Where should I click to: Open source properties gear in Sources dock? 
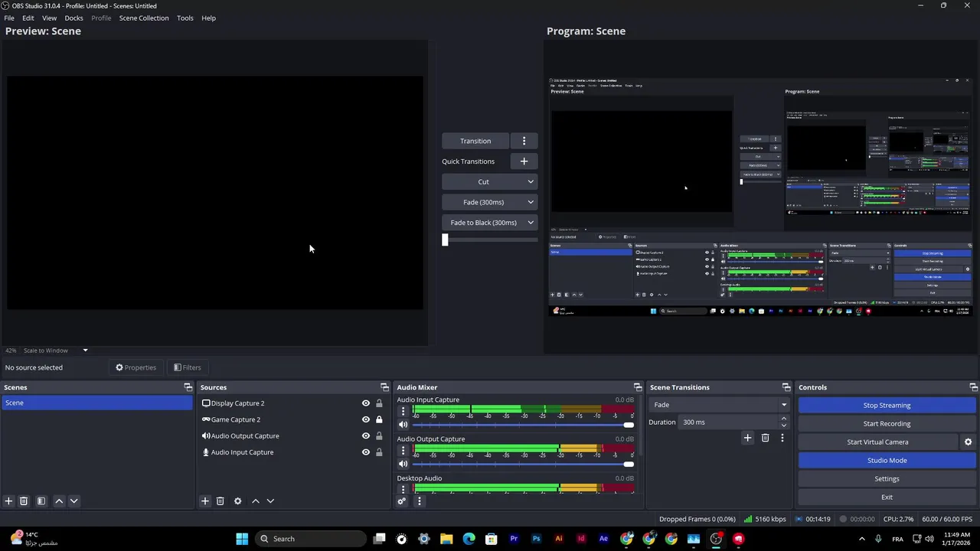[x=238, y=501]
